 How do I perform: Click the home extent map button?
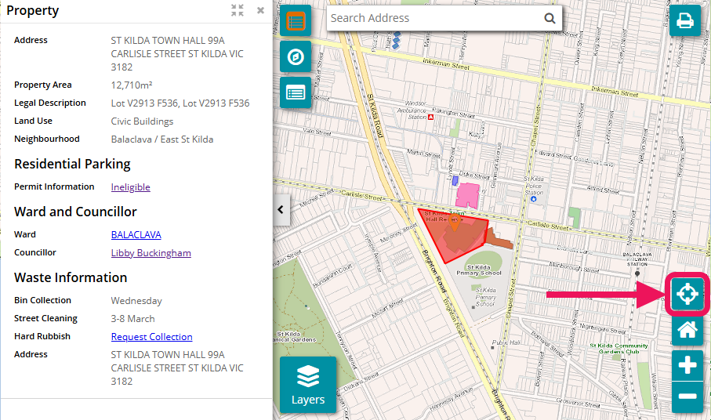tap(687, 329)
